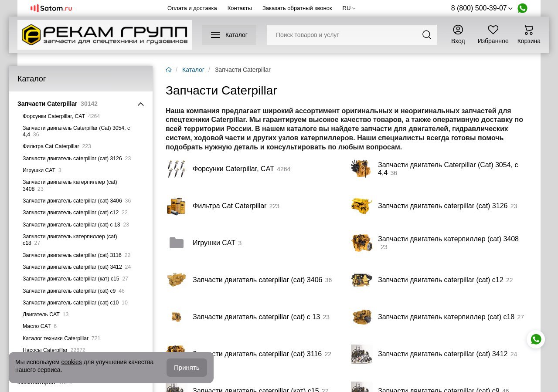Viewport: 558px width, 392px height.
Task: Click engine thumbnail for cat c 13
Action: click(176, 317)
